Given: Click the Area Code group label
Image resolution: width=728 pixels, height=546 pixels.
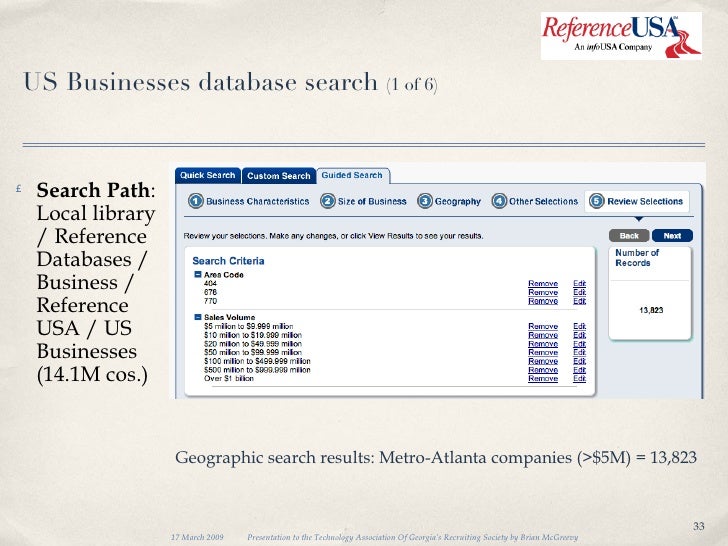Looking at the screenshot, I should (x=224, y=274).
